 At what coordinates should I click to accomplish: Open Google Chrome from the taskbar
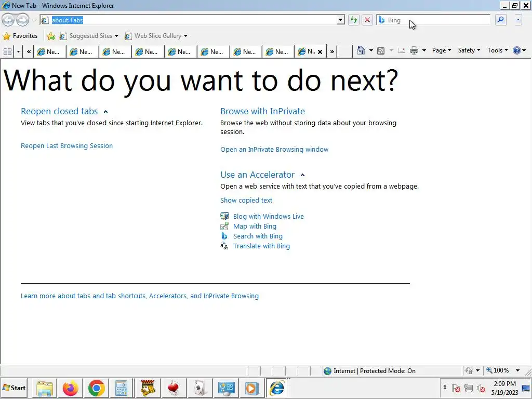96,388
